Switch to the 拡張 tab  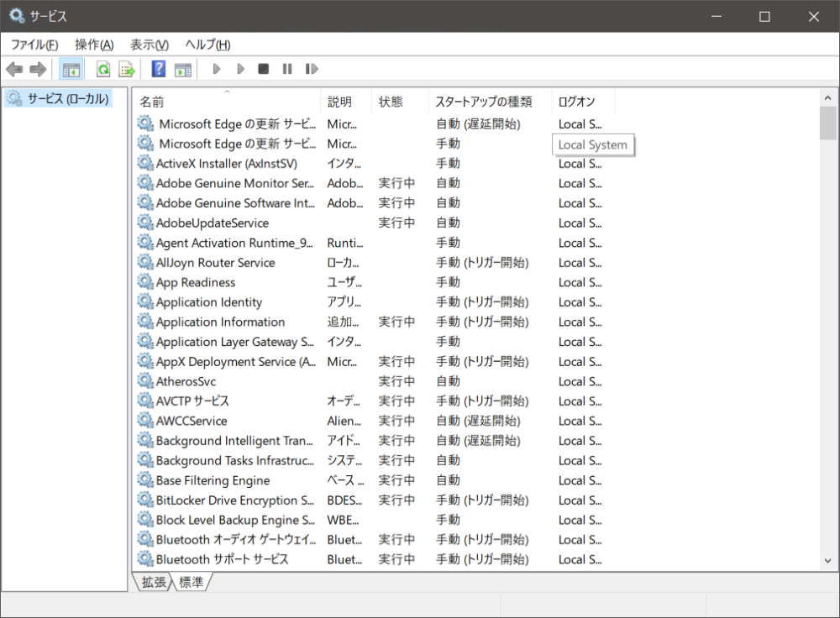click(x=153, y=582)
